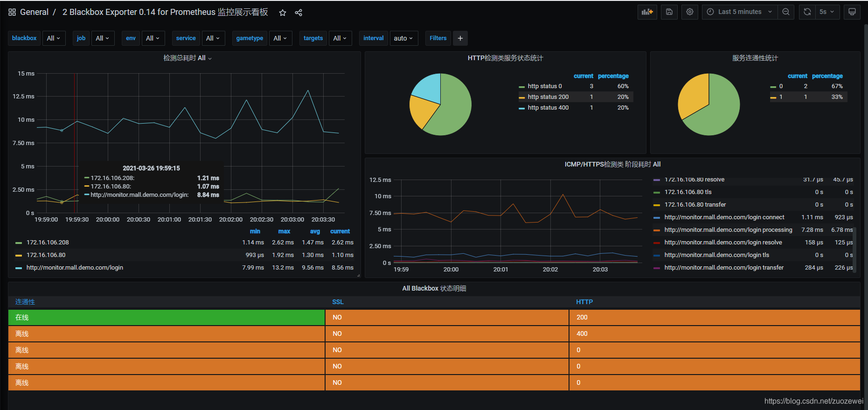Screen dimensions: 868x410
Task: Select the HTTP 400 table cell
Action: click(715, 334)
